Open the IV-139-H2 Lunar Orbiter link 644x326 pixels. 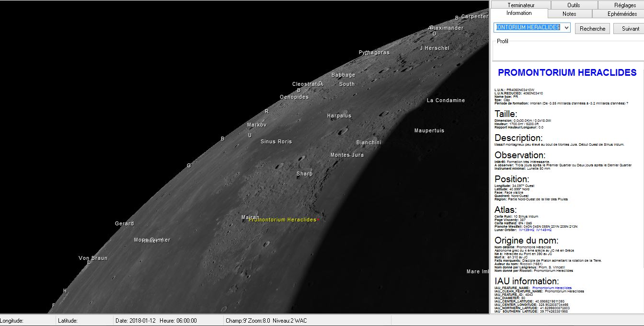point(526,230)
